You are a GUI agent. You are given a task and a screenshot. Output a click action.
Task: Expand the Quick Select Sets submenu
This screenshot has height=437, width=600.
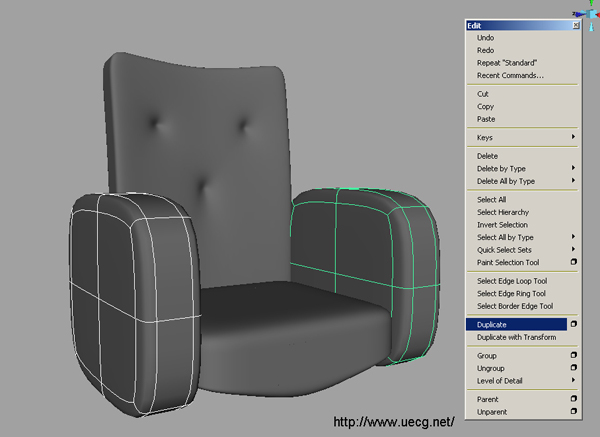[x=522, y=250]
